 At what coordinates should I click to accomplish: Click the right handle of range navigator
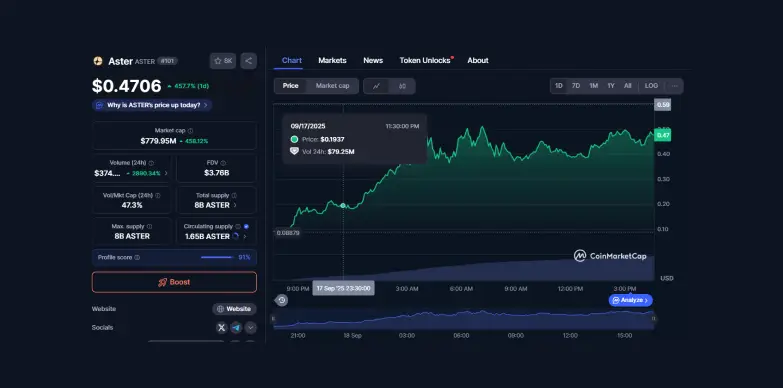[654, 319]
